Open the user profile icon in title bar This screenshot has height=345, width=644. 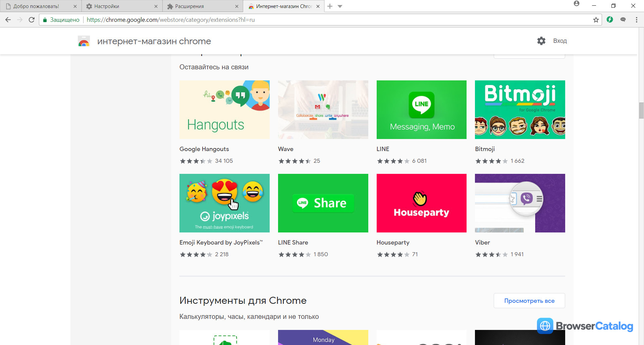coord(577,4)
